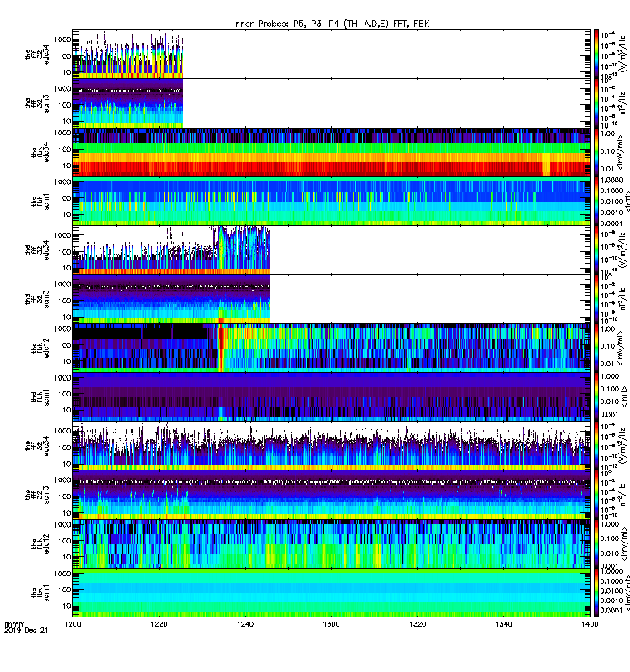Click the "thd fbk edc12" panel label
This screenshot has width=630, height=672.
pyautogui.click(x=40, y=348)
